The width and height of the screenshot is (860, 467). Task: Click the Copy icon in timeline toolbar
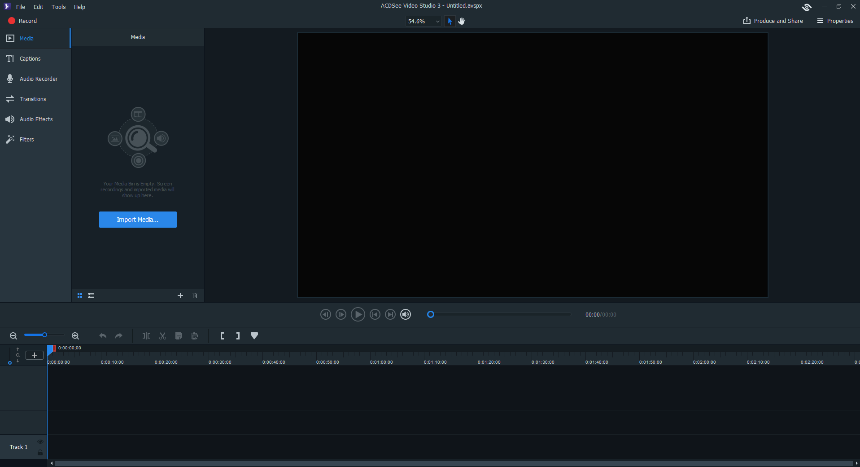pyautogui.click(x=178, y=336)
